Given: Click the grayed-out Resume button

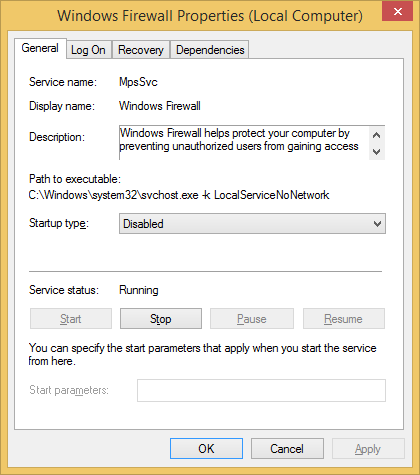Looking at the screenshot, I should [344, 319].
